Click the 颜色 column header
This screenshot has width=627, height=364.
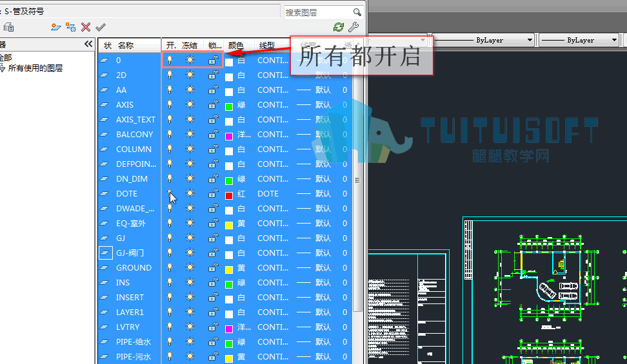[x=236, y=46]
